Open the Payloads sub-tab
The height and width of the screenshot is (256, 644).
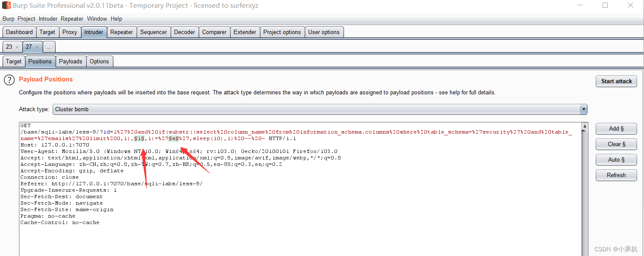point(71,62)
